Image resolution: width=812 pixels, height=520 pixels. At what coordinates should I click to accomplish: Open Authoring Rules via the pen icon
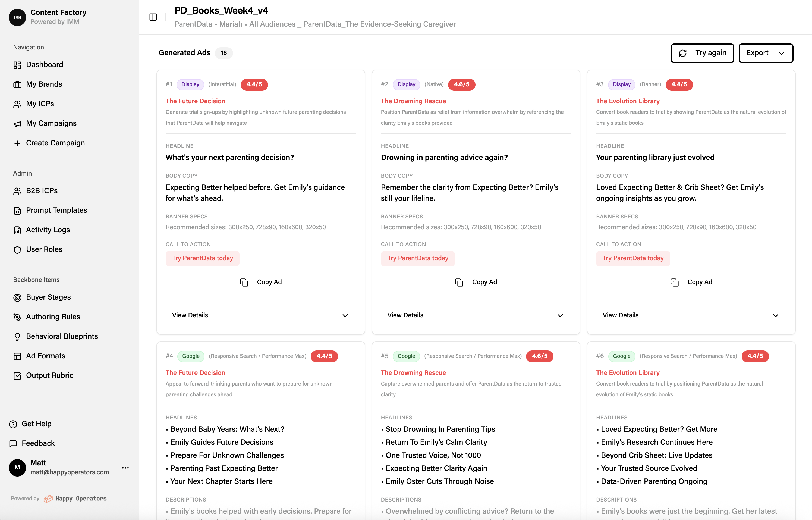click(18, 317)
